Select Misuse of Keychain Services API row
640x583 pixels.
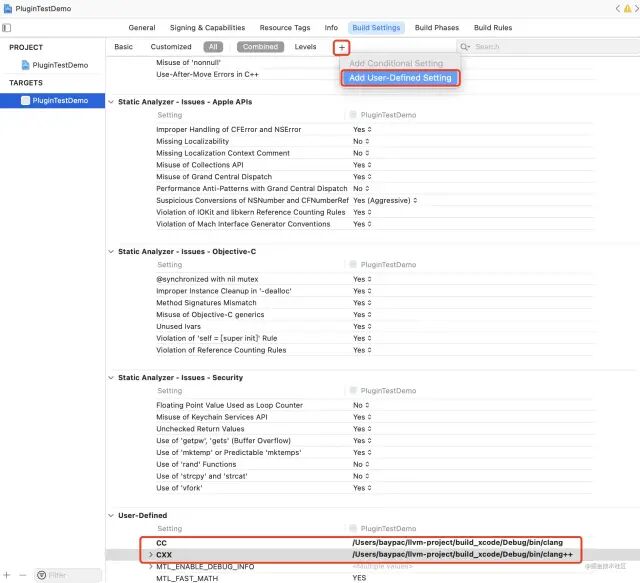(x=212, y=417)
